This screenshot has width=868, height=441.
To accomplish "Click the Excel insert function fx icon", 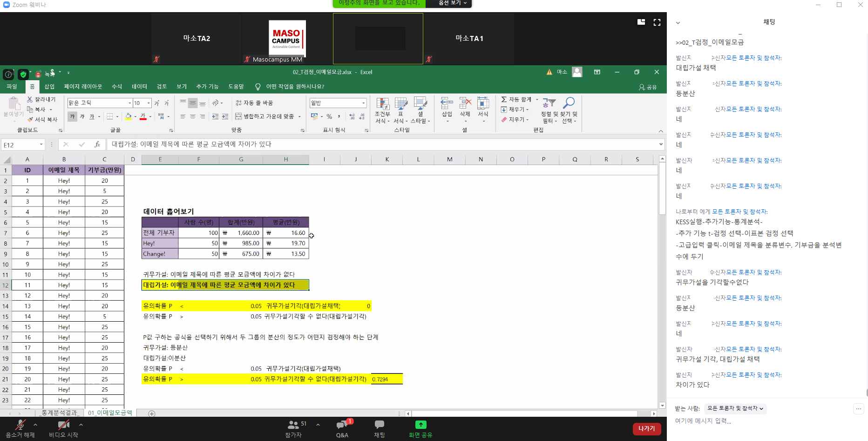I will [97, 145].
